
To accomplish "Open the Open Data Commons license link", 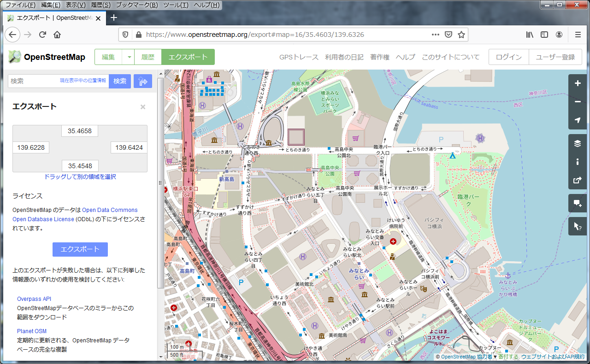I will 110,210.
